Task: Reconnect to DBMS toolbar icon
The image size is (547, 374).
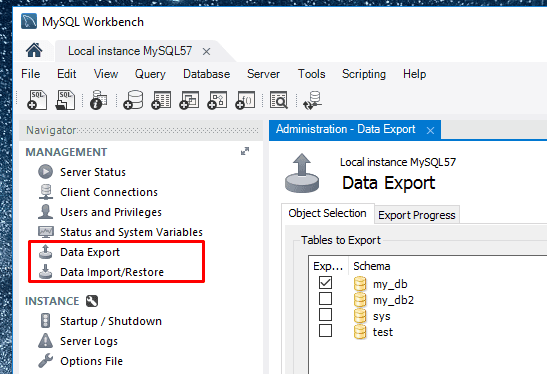Action: pos(313,100)
